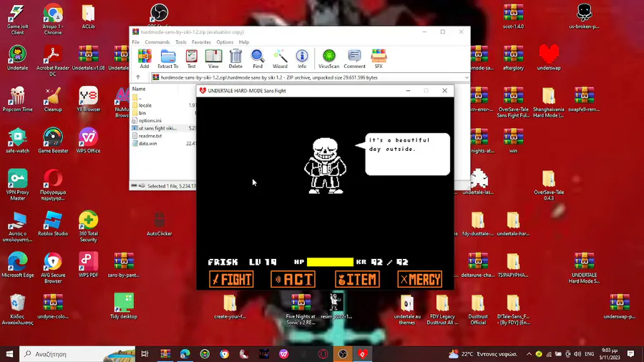Show archive Info in WinRAR
This screenshot has width=644, height=362.
coord(302,59)
